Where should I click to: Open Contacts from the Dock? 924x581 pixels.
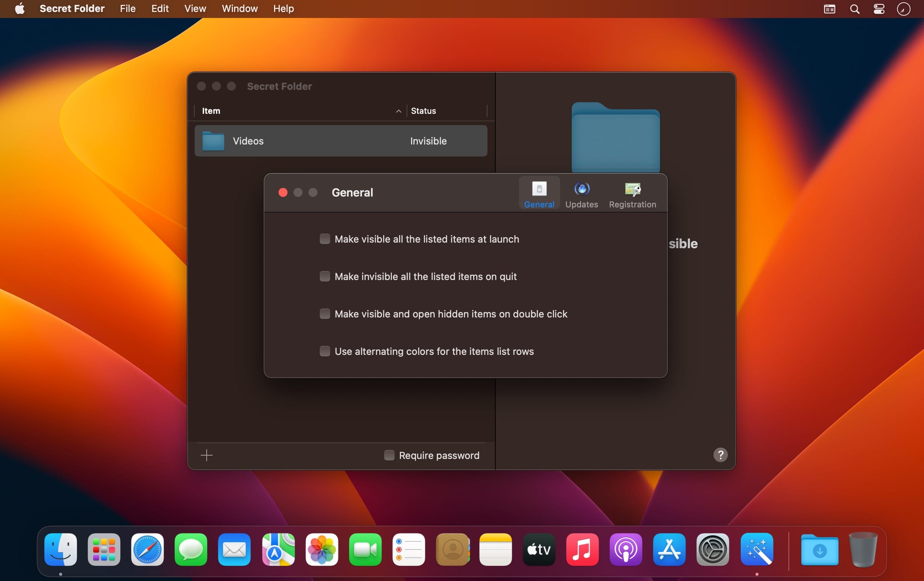(x=452, y=550)
